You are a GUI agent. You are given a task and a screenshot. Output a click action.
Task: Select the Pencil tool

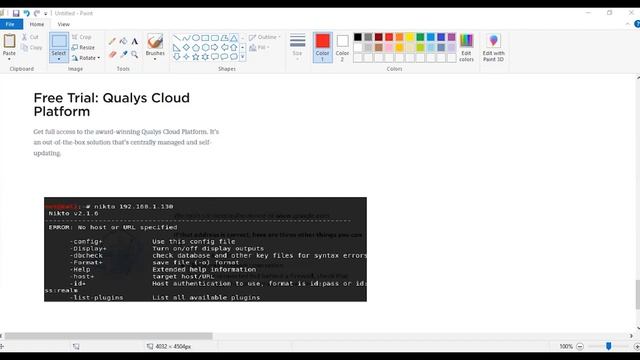(112, 41)
